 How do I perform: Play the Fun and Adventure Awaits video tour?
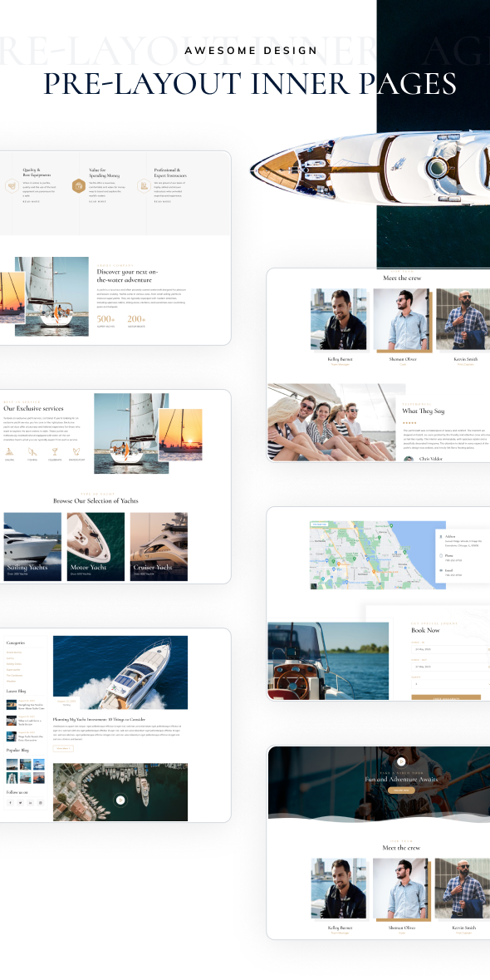click(x=401, y=761)
